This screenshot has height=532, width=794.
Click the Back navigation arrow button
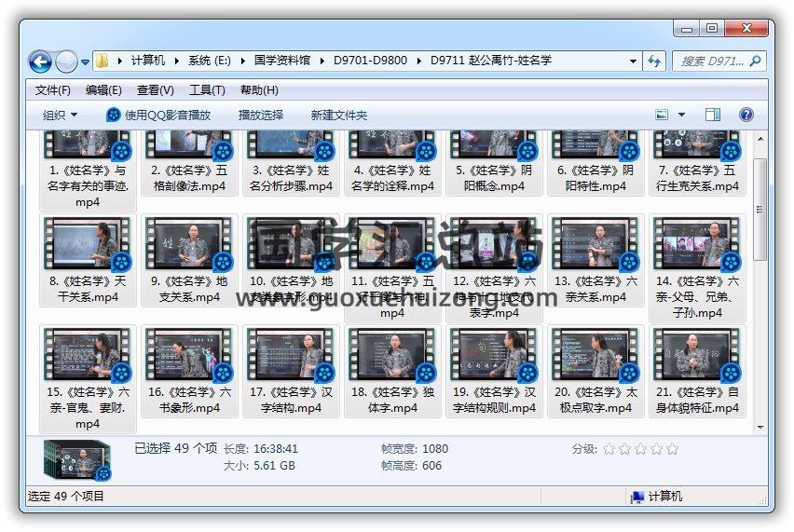[40, 61]
